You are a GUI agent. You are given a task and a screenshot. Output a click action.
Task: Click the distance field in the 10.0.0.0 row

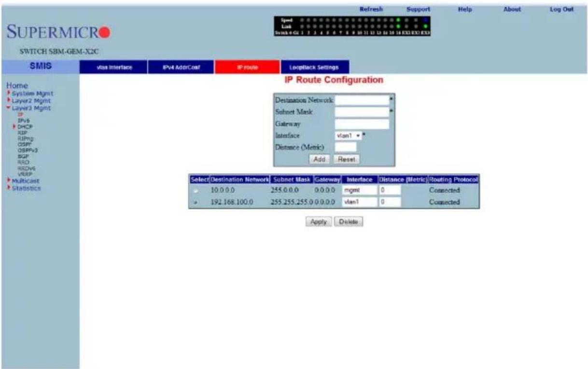click(x=390, y=191)
